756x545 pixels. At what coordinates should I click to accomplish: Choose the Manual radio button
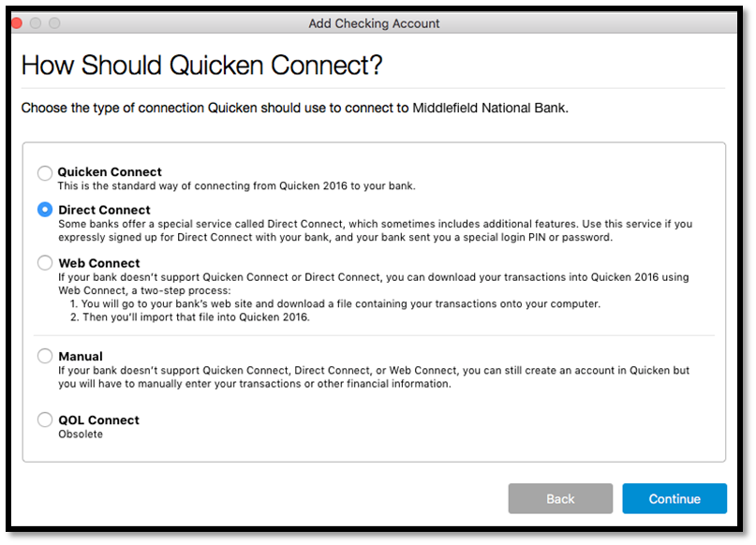45,356
